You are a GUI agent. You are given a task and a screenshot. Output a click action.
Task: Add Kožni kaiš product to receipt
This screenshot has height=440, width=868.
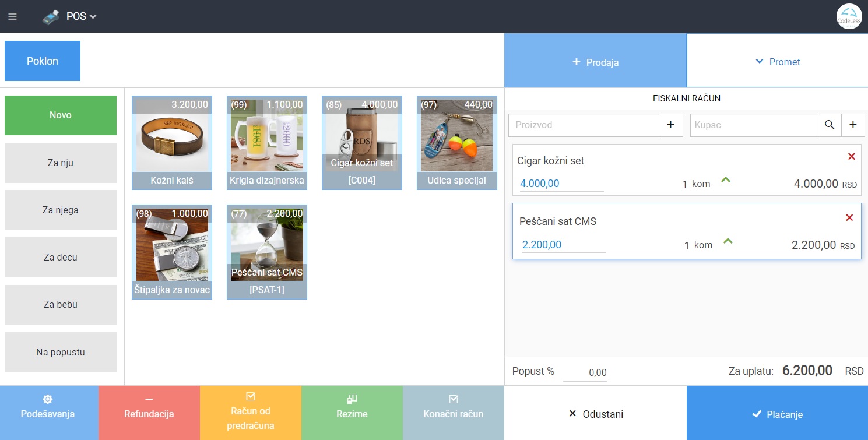tap(172, 143)
